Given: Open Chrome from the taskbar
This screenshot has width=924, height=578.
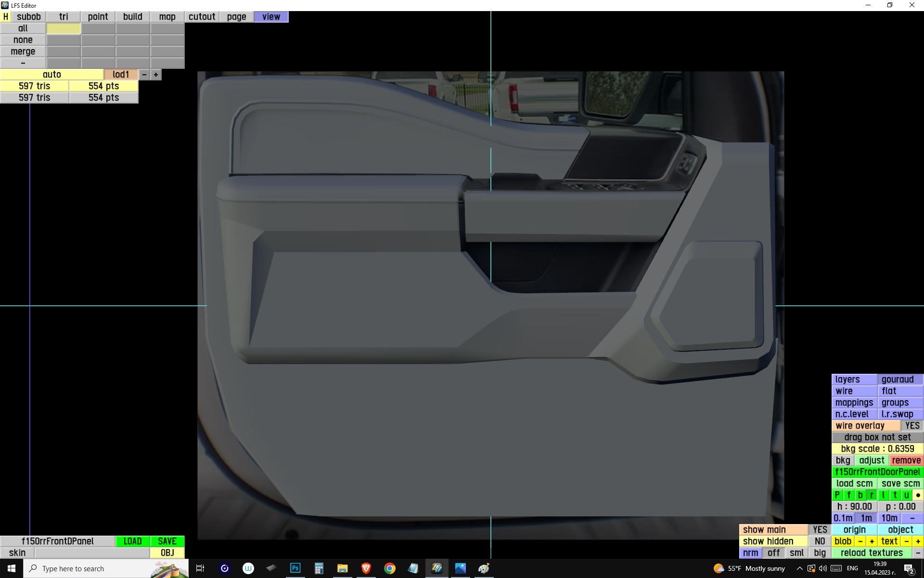Looking at the screenshot, I should [x=389, y=568].
